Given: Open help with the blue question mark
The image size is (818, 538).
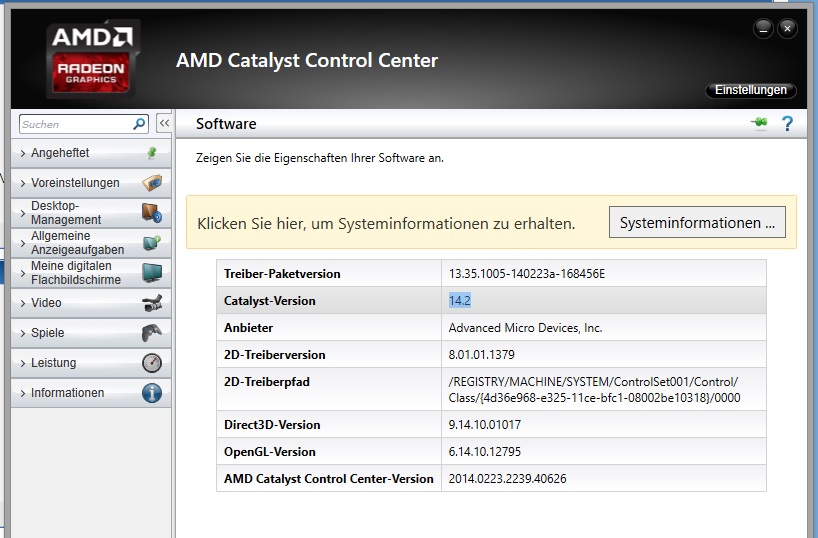Looking at the screenshot, I should [787, 124].
